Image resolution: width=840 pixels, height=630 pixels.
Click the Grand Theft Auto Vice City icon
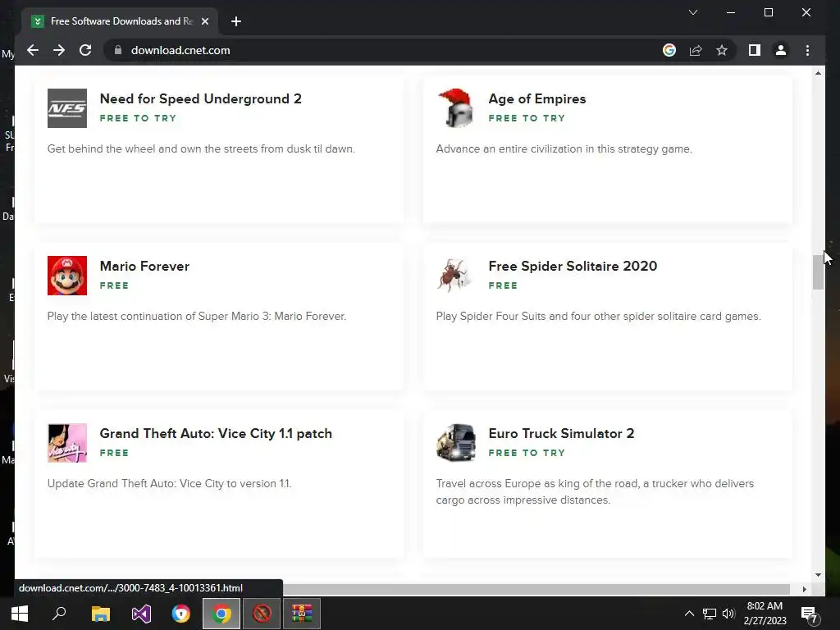point(67,443)
